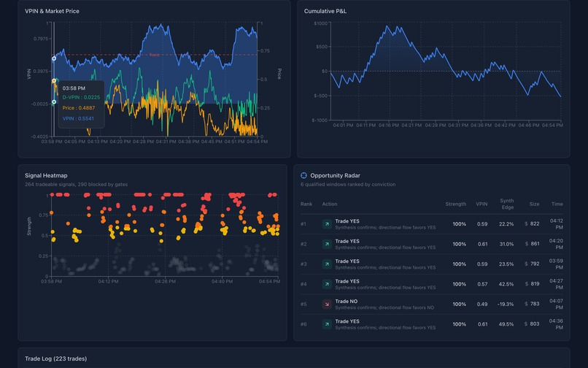The width and height of the screenshot is (588, 368).
Task: Click '264 tradeable signals, 290 blocked by gates'
Action: [76, 185]
